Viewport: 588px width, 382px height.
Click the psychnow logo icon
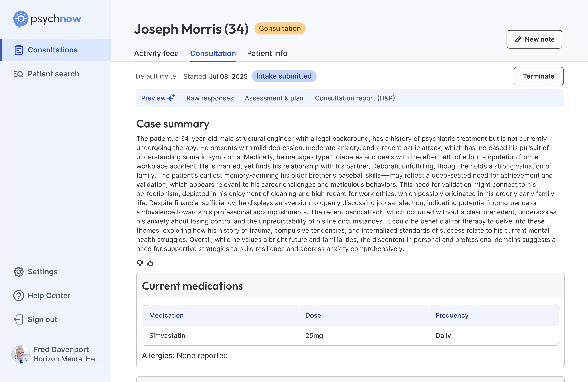[x=21, y=19]
